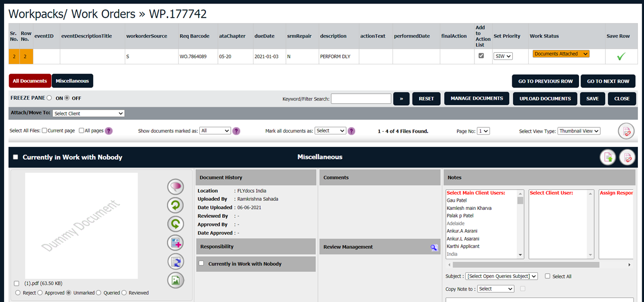Rotate document counter-clockwise using green arrow icon
This screenshot has height=302, width=644.
point(176,205)
